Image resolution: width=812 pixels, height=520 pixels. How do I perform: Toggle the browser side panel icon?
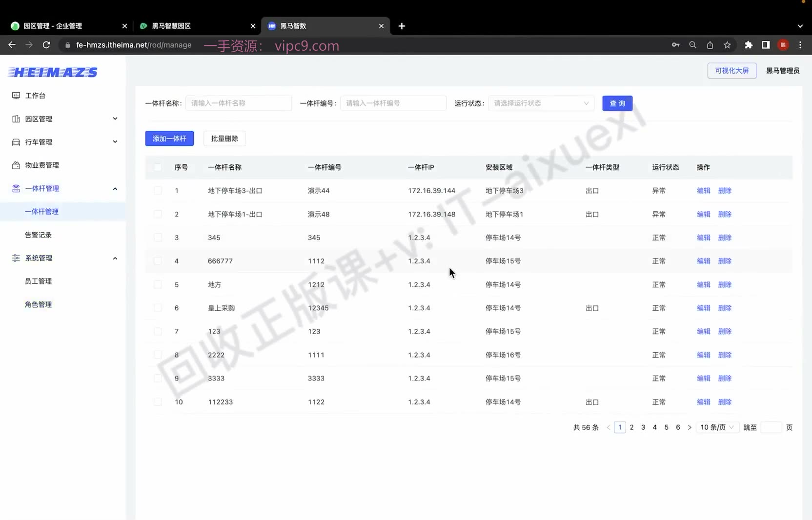coord(766,45)
